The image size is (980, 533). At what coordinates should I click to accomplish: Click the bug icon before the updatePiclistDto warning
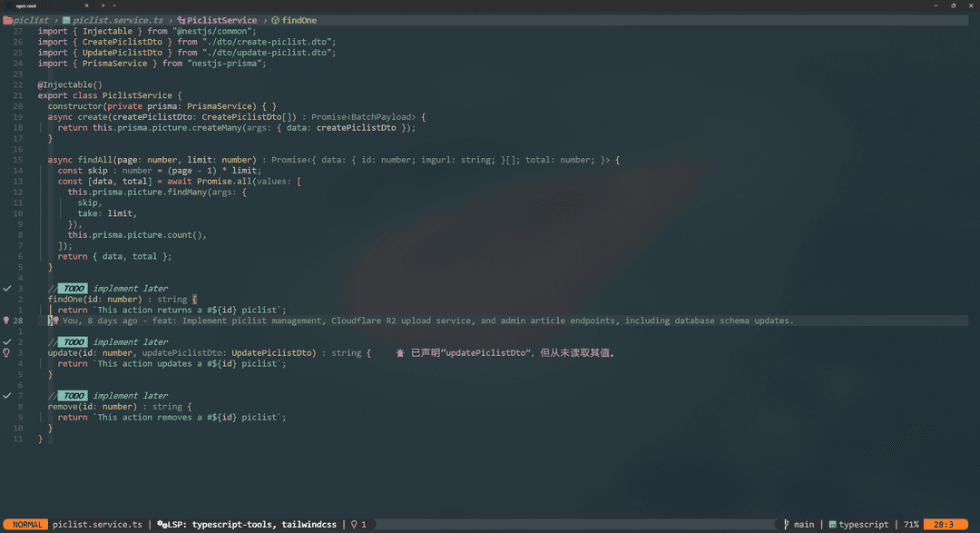tap(400, 353)
